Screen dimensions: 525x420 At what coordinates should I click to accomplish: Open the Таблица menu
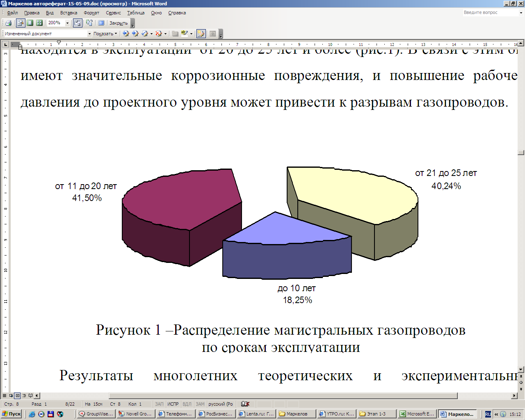point(136,13)
